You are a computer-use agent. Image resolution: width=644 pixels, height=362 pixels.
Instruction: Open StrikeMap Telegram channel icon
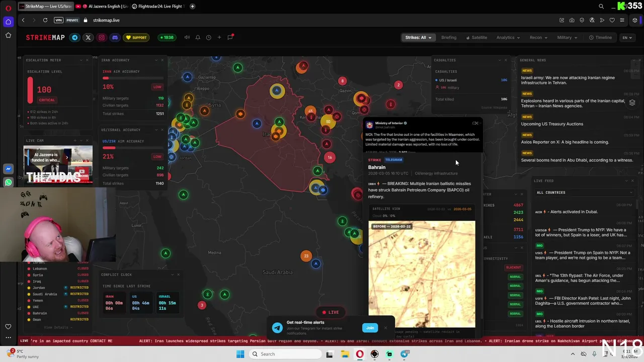(75, 38)
